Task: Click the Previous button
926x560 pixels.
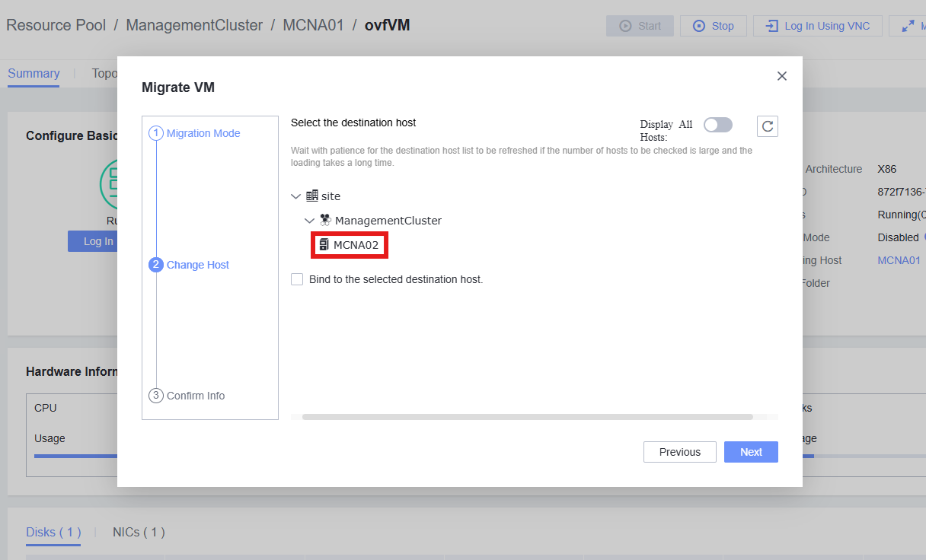Action: tap(679, 451)
